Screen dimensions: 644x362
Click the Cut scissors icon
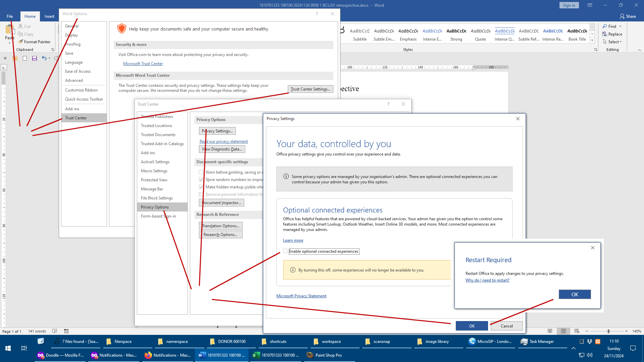pos(20,26)
